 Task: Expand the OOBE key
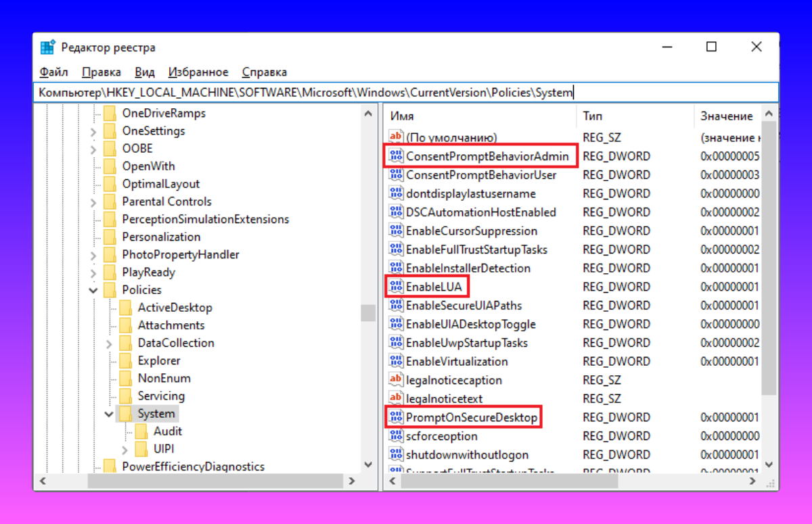(93, 149)
